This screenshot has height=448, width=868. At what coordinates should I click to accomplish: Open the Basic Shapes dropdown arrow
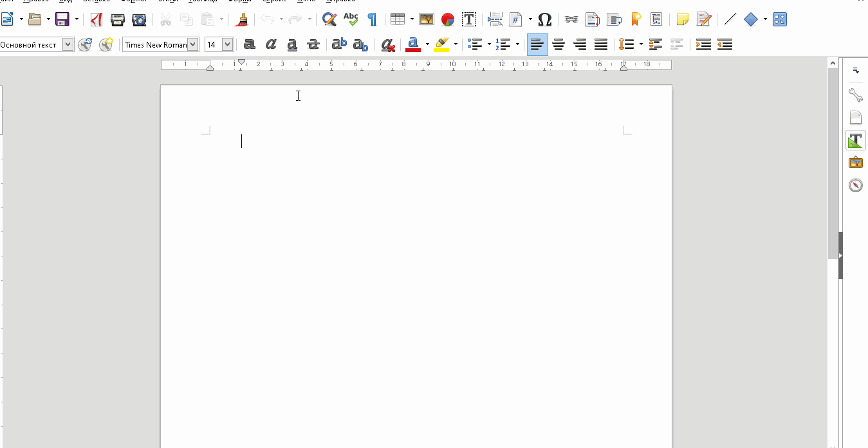(x=765, y=19)
